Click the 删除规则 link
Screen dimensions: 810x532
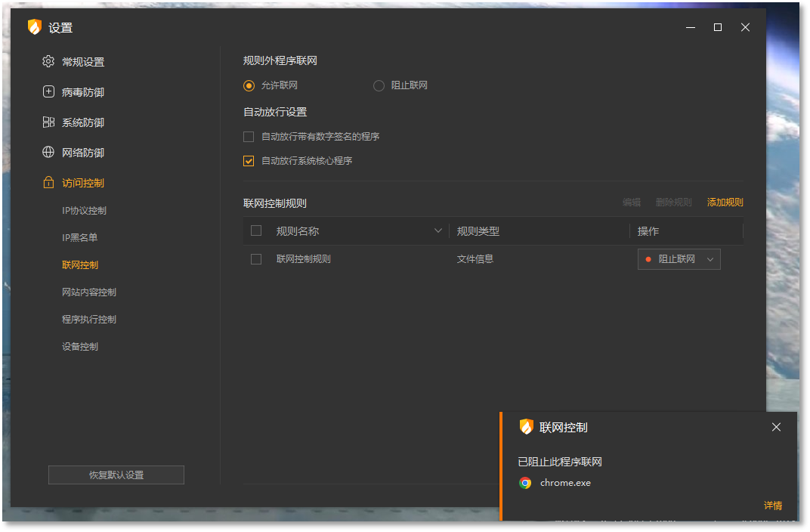coord(674,203)
